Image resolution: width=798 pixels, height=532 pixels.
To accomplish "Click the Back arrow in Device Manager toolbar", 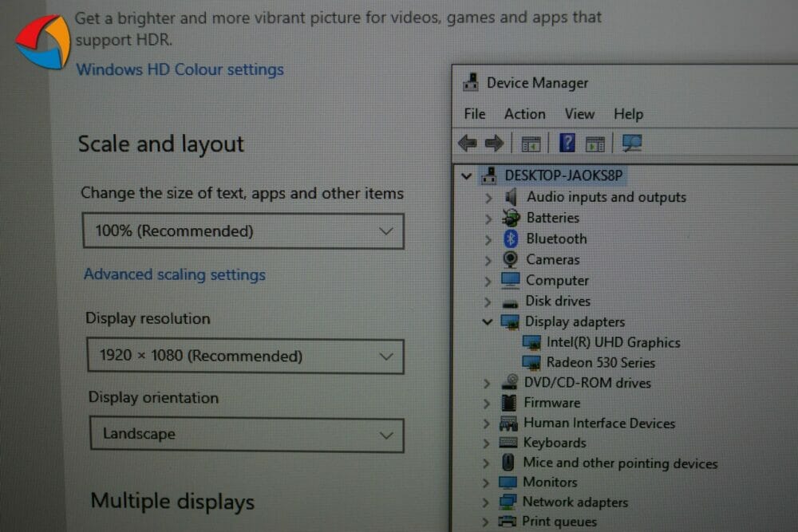I will [x=467, y=144].
